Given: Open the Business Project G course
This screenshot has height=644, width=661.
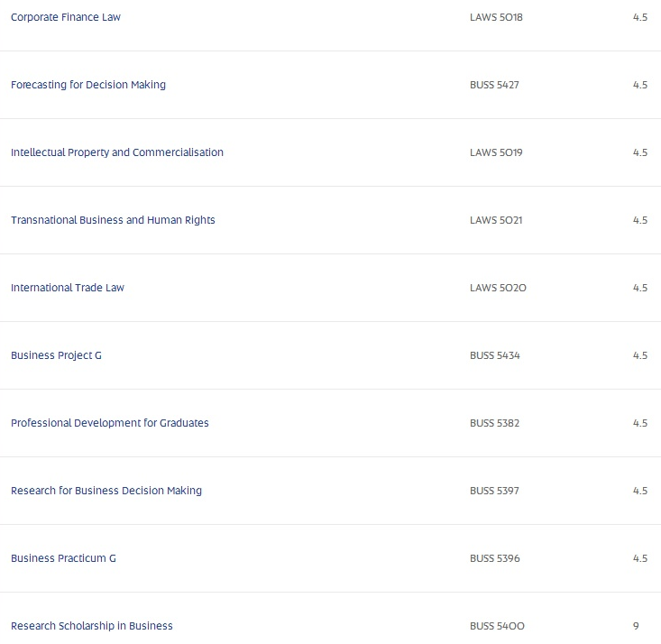Looking at the screenshot, I should 56,355.
